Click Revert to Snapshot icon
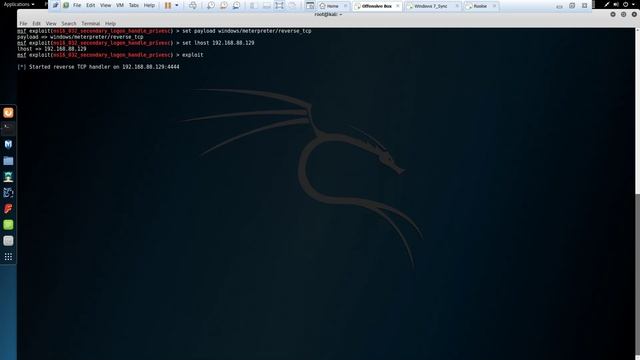This screenshot has width=640, height=360. [224, 5]
